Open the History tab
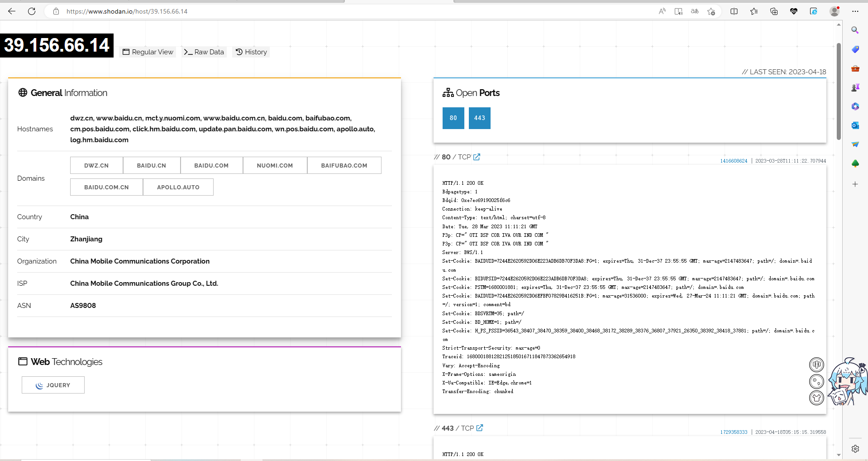This screenshot has width=868, height=461. pos(251,52)
